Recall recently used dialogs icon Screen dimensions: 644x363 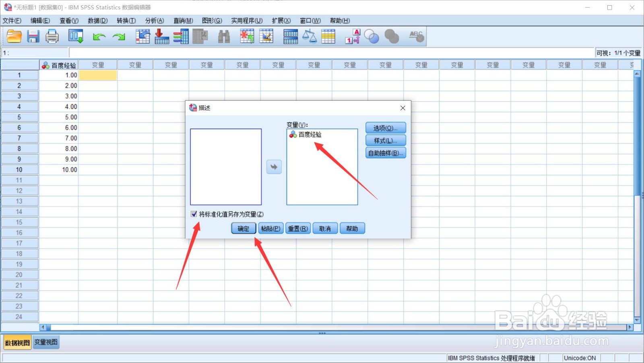[76, 36]
